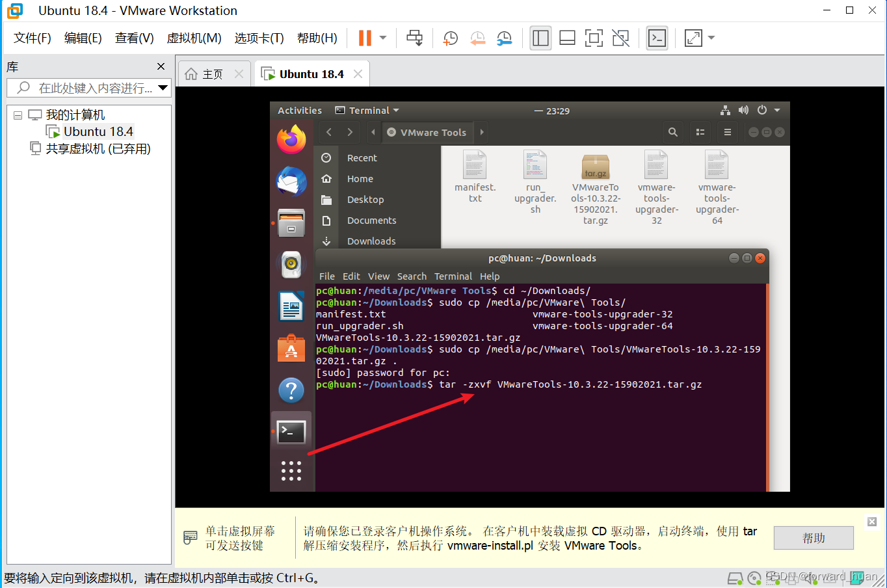Launch Thunderbird mail from the dock

[291, 181]
